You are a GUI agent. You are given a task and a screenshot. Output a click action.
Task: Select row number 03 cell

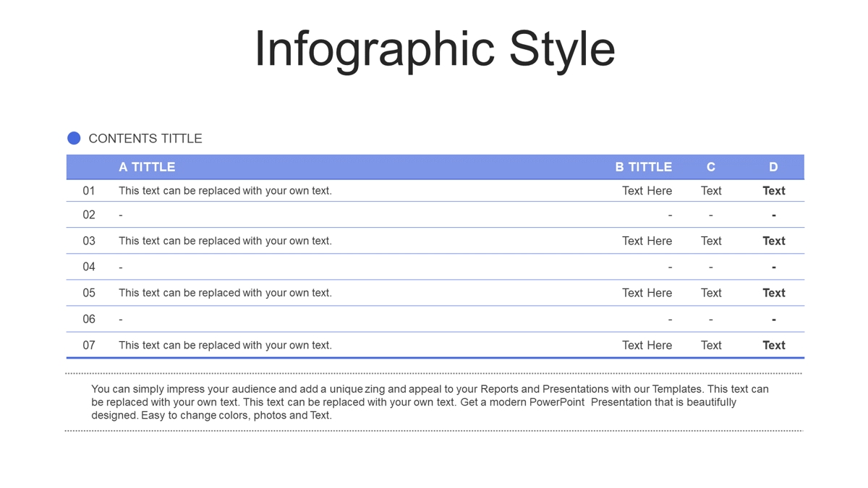point(89,241)
